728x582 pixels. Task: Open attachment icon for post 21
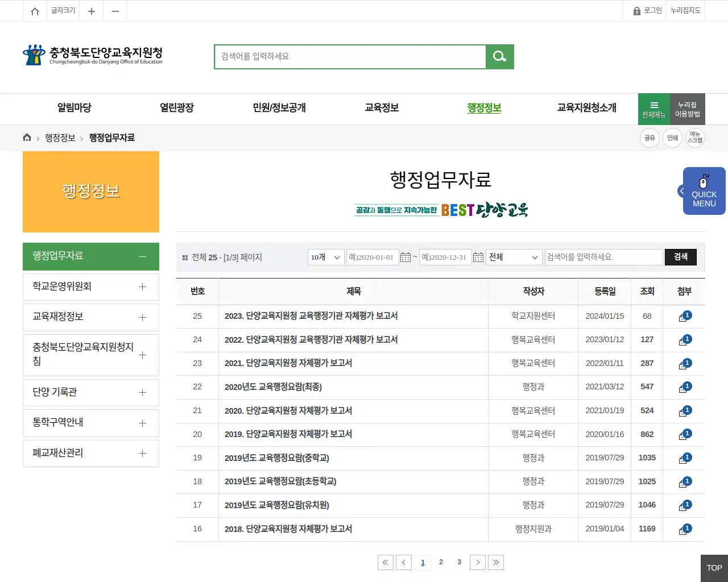(685, 411)
